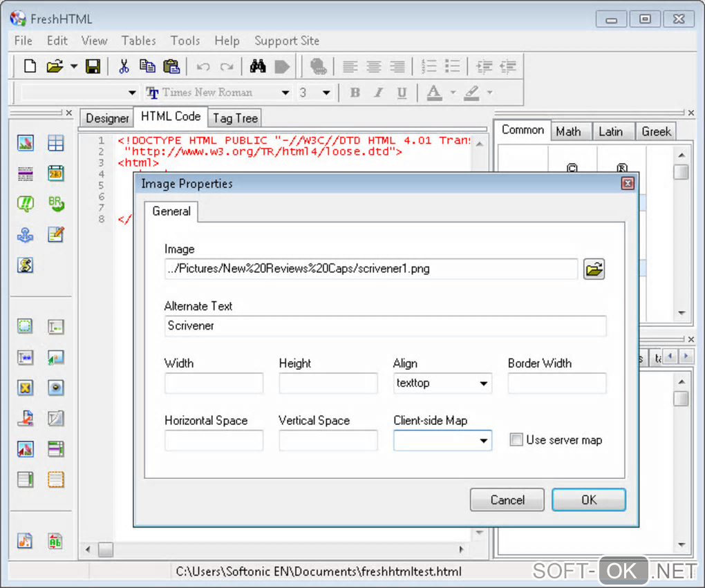This screenshot has width=705, height=588.
Task: Click the Find binoculars icon
Action: 258,66
